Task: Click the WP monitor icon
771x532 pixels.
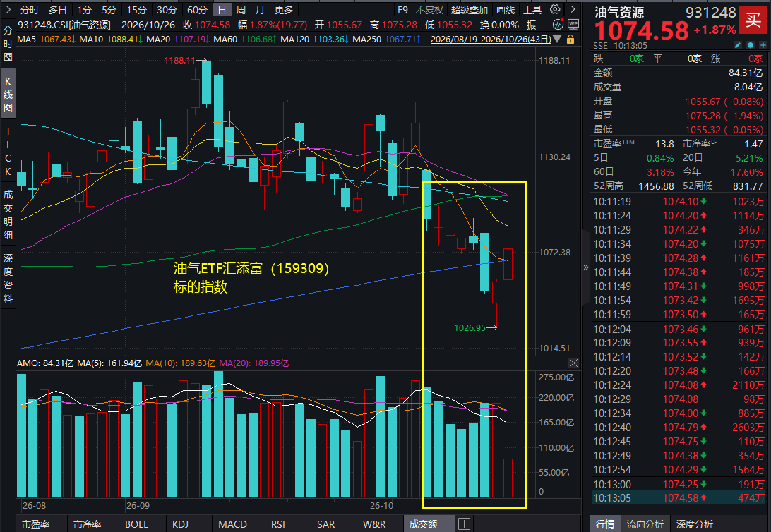Action: point(573,24)
